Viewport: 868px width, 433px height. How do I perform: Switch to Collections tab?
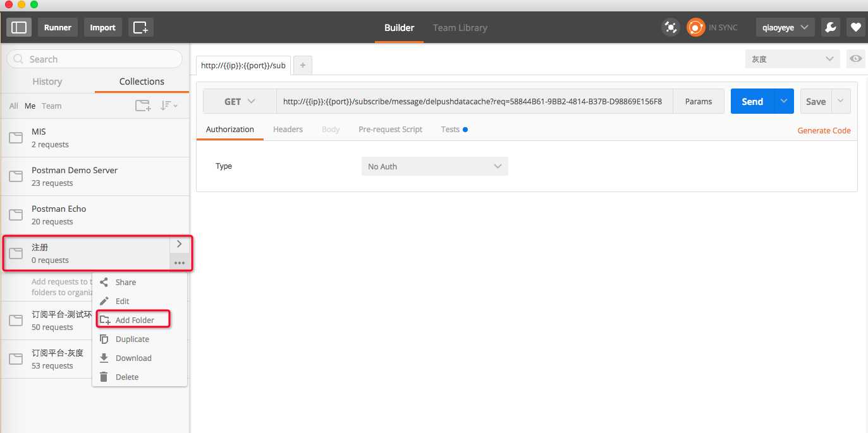point(142,82)
